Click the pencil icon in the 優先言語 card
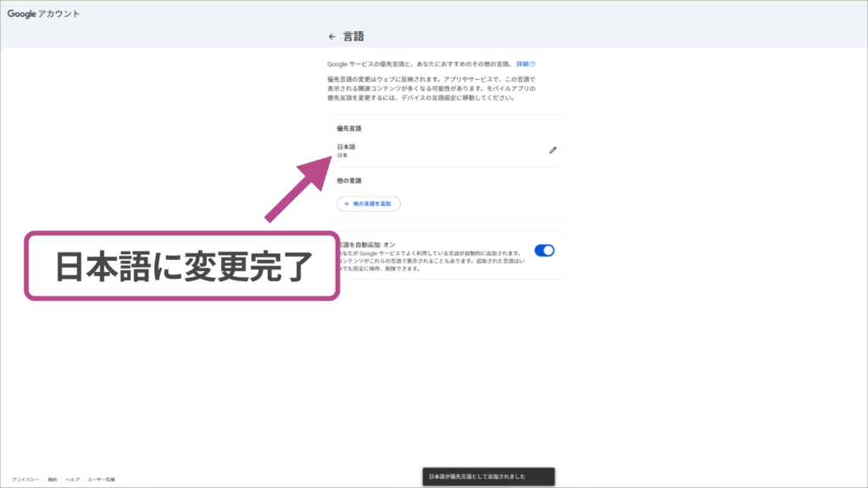The height and width of the screenshot is (488, 868). 553,151
